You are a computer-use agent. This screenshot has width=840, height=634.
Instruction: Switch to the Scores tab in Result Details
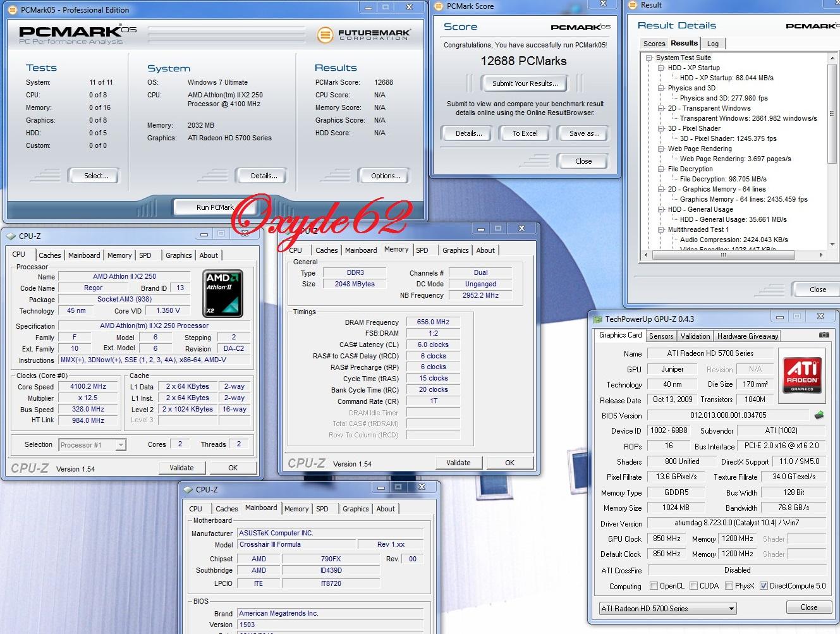coord(654,44)
